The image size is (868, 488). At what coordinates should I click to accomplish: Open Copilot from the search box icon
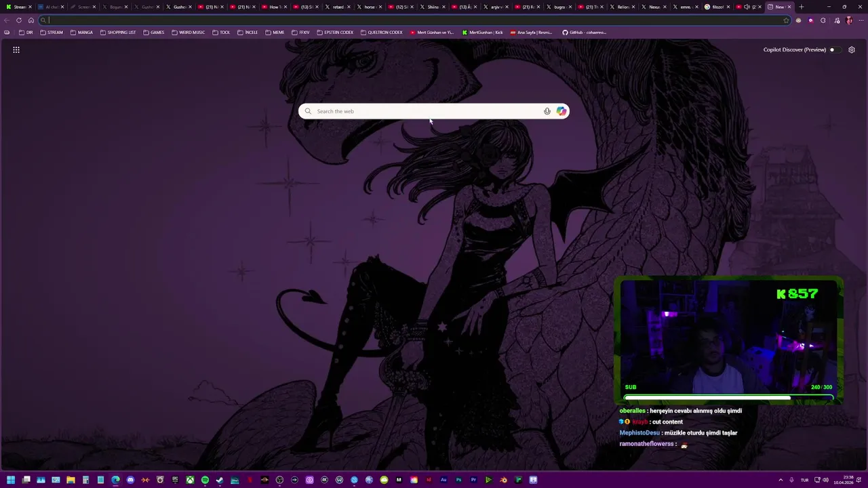pos(561,111)
